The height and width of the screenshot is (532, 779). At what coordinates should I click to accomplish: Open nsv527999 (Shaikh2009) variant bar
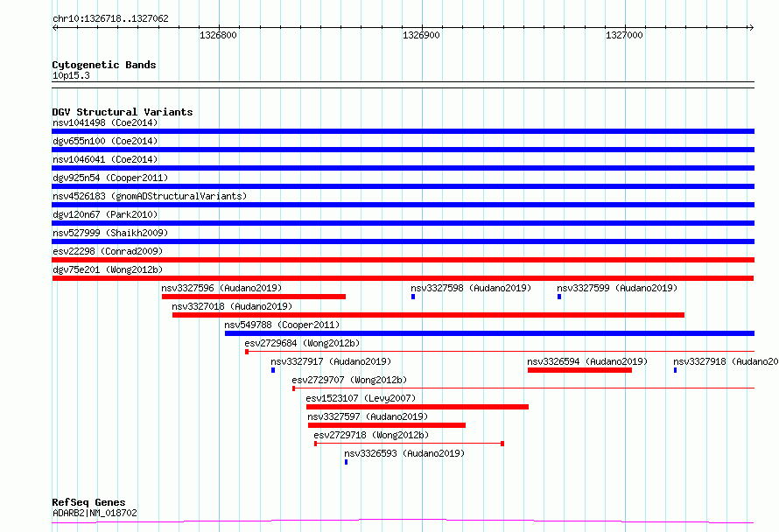tap(403, 241)
